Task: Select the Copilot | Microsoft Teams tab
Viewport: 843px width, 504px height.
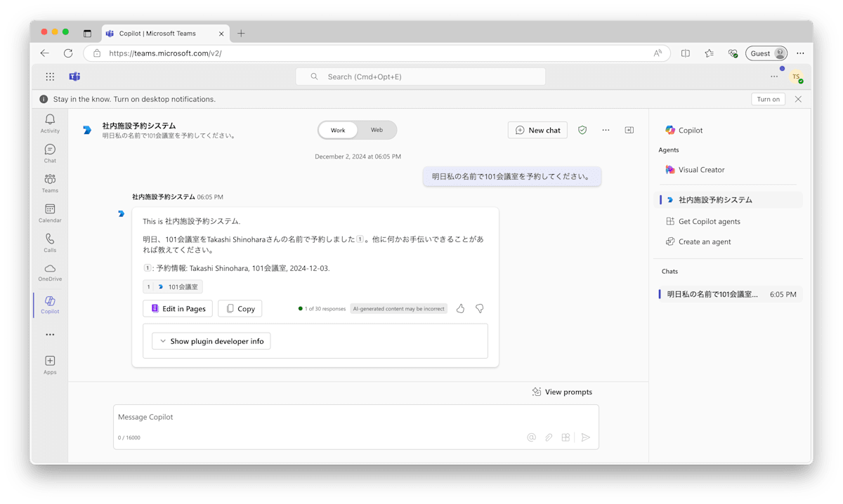Action: [166, 33]
